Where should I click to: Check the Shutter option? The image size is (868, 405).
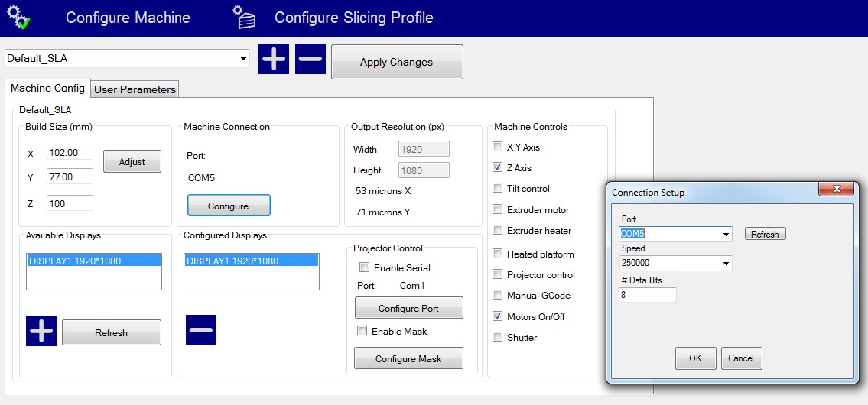(499, 337)
